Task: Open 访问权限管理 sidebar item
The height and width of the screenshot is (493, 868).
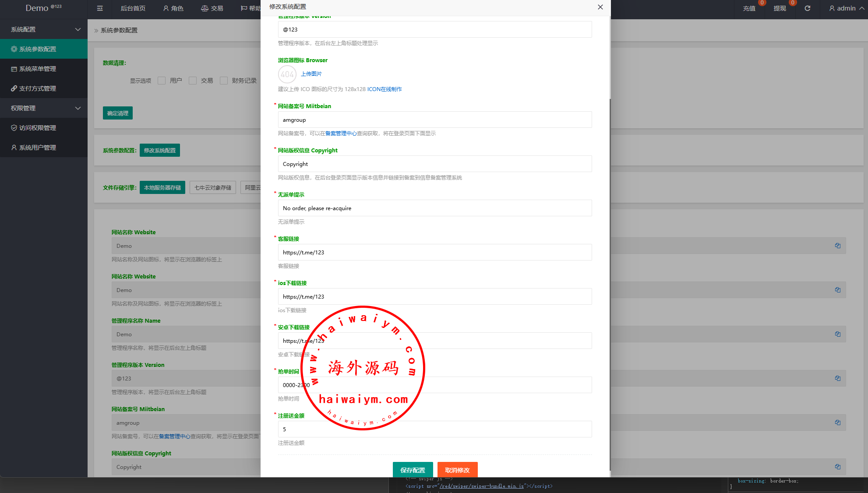Action: 38,128
